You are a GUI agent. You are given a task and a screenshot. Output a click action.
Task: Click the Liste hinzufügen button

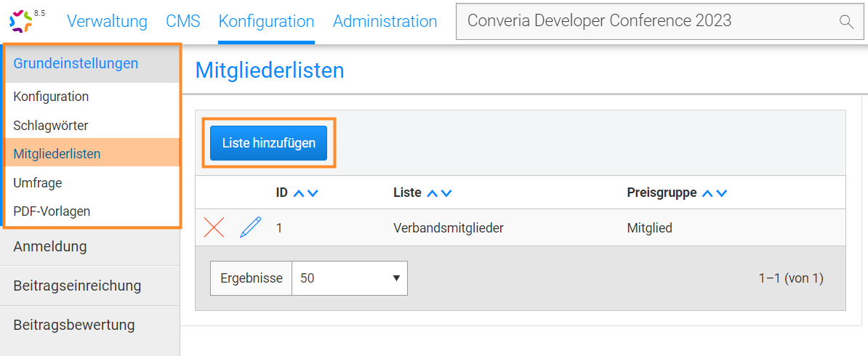(x=268, y=143)
